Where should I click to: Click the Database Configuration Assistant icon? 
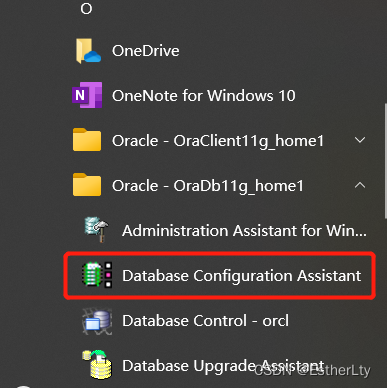coord(97,275)
